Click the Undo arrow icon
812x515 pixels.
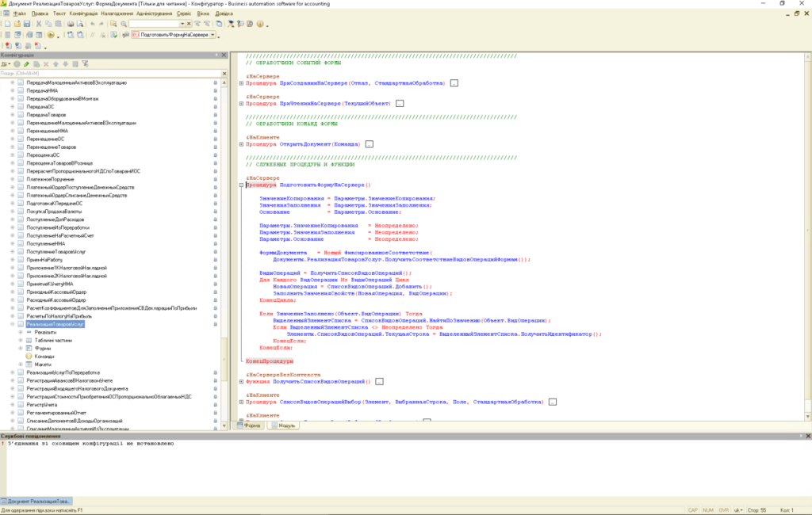click(x=91, y=25)
